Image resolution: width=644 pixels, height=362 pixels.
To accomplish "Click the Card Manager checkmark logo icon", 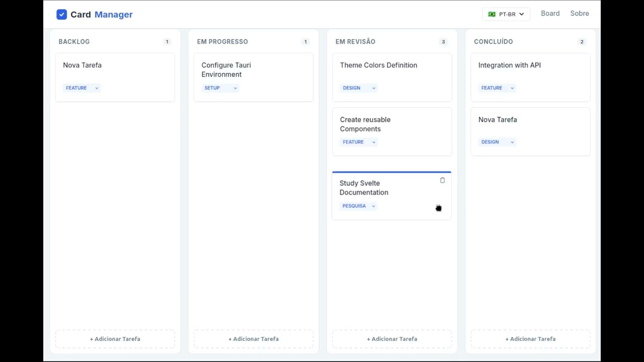I will 61,15.
